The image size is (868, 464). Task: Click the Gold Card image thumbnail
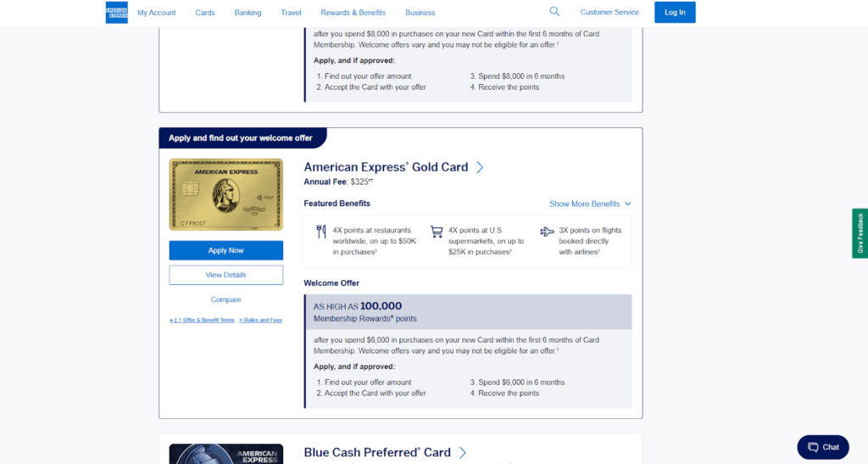(x=225, y=194)
